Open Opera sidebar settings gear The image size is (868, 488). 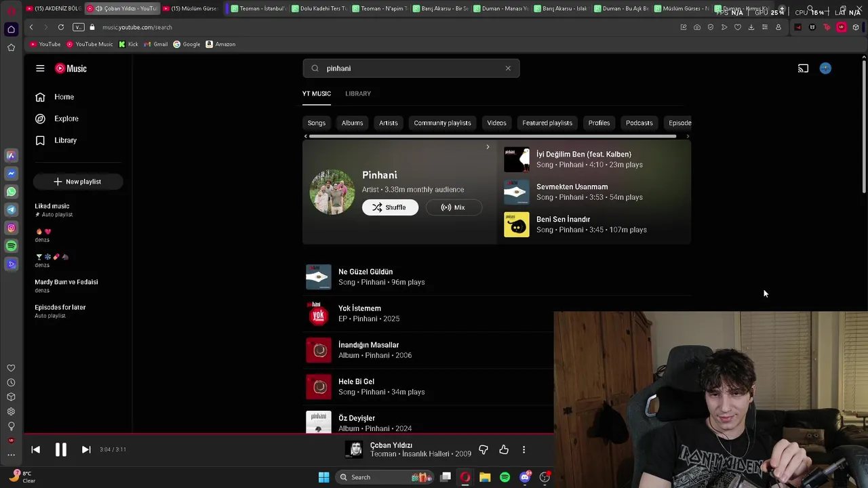click(11, 411)
